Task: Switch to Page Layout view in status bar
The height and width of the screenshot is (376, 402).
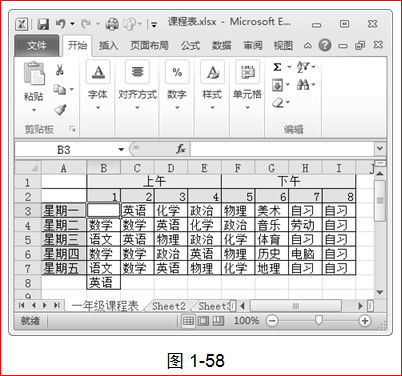Action: [x=203, y=321]
